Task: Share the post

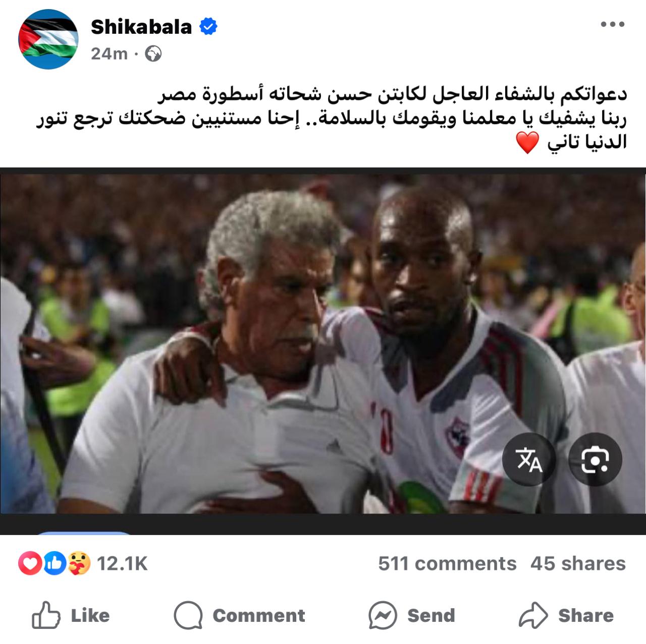Action: 566,615
